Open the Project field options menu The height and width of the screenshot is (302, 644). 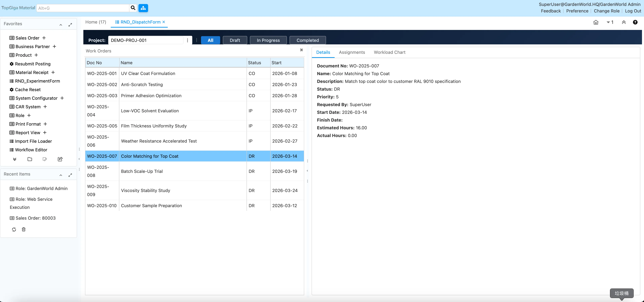pyautogui.click(x=188, y=40)
